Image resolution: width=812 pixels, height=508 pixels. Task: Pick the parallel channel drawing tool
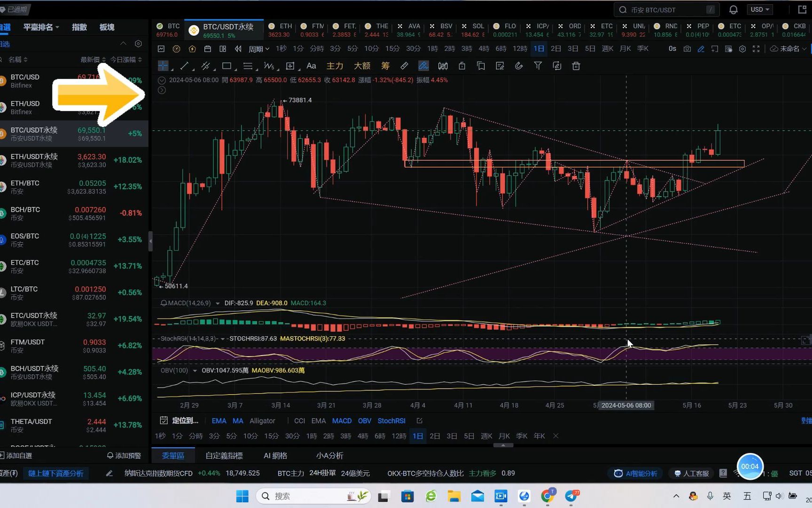[x=205, y=66]
